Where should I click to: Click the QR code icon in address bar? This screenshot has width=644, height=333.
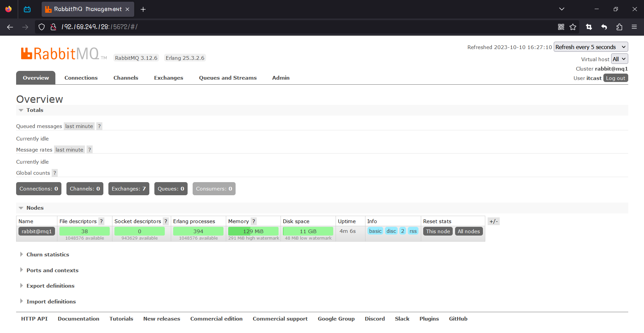(x=561, y=27)
